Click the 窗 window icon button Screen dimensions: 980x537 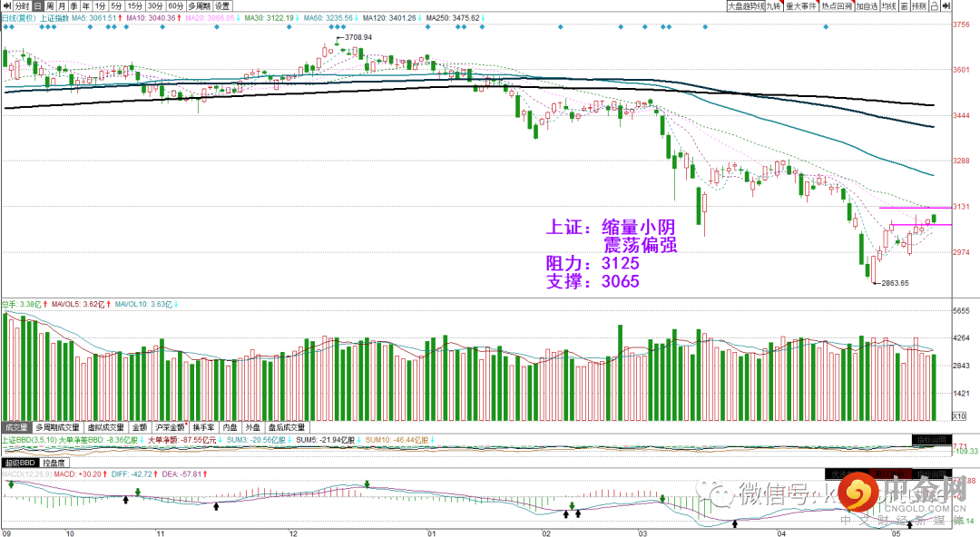click(905, 5)
